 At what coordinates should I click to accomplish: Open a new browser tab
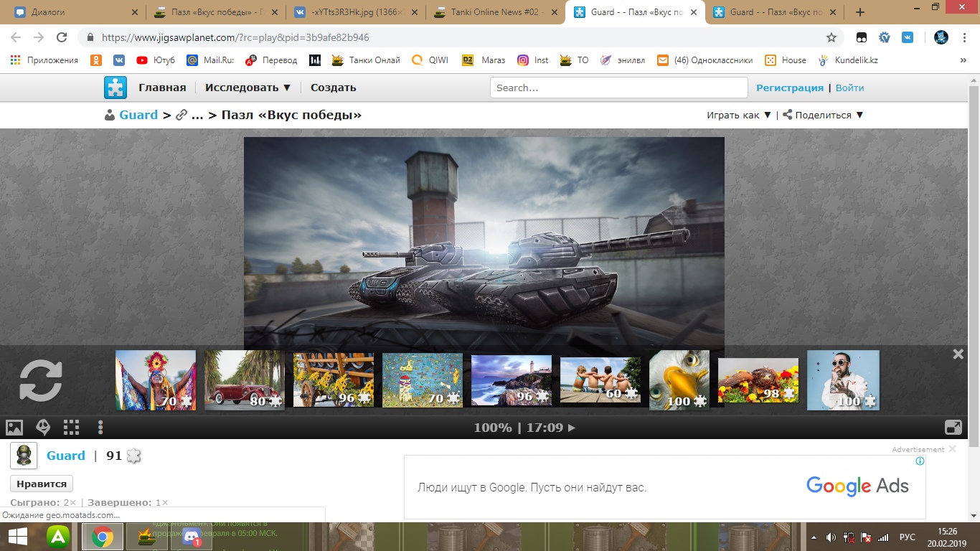860,12
